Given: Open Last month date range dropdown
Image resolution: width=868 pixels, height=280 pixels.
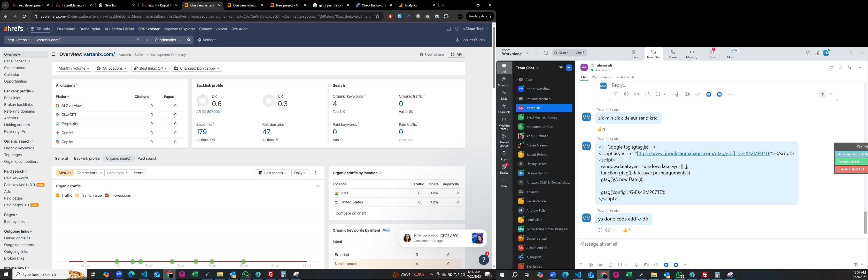Looking at the screenshot, I should coord(272,173).
